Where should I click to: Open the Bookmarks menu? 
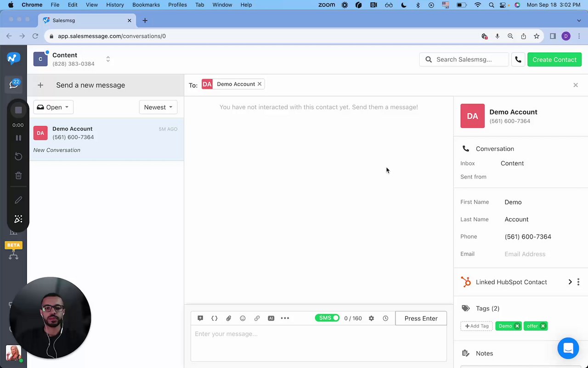(146, 5)
